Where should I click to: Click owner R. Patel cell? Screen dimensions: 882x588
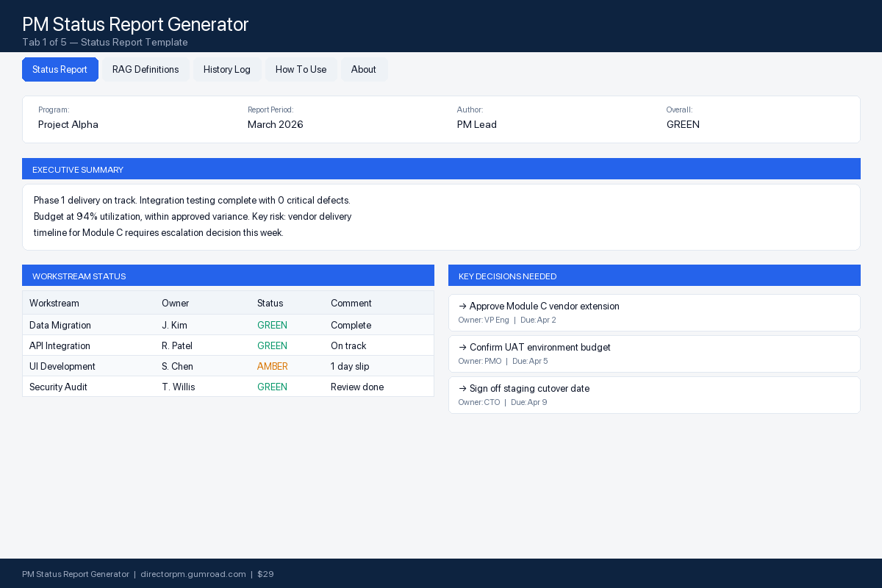177,345
